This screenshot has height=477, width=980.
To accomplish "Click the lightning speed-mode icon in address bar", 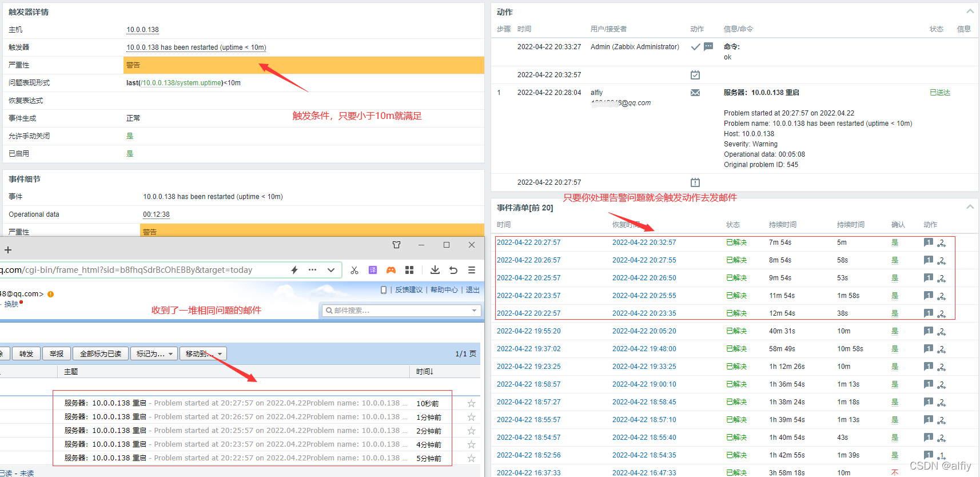I will pyautogui.click(x=294, y=270).
